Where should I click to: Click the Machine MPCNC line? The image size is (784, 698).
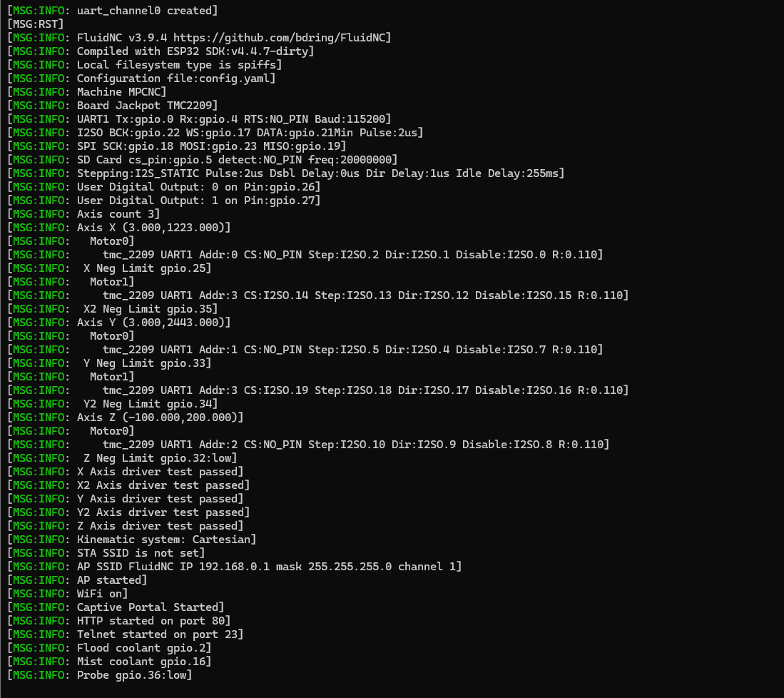87,91
